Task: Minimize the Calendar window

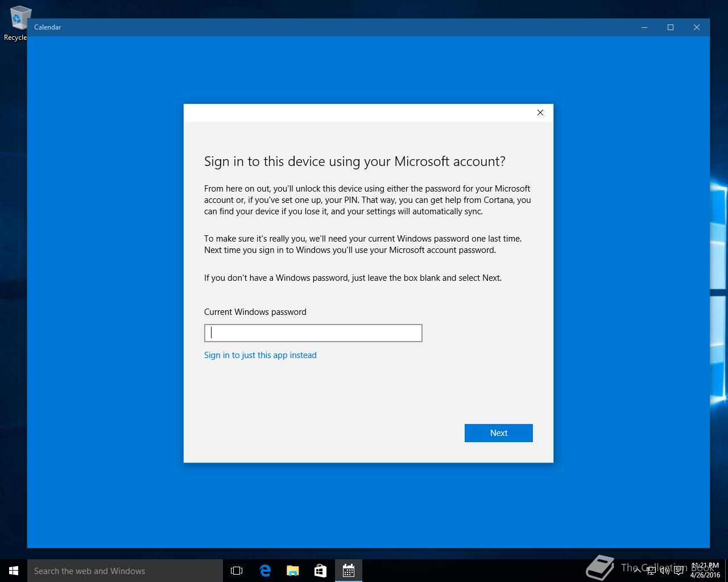Action: click(x=644, y=27)
